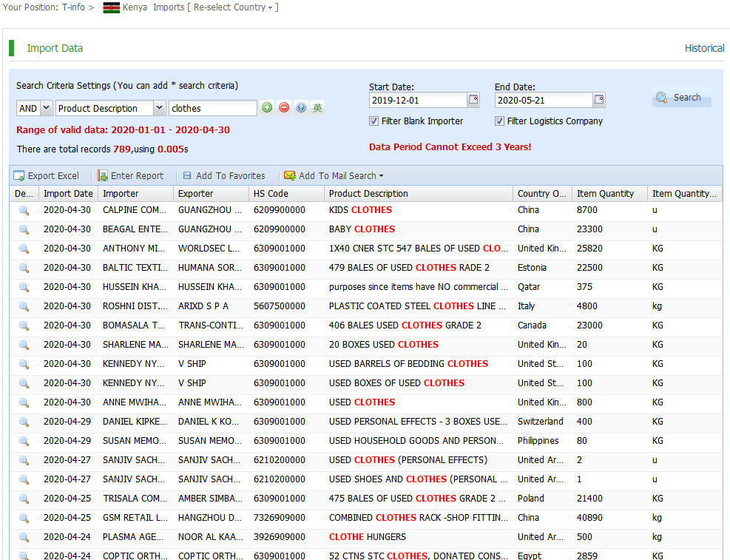Click the green add search criteria icon
This screenshot has width=730, height=560.
267,108
